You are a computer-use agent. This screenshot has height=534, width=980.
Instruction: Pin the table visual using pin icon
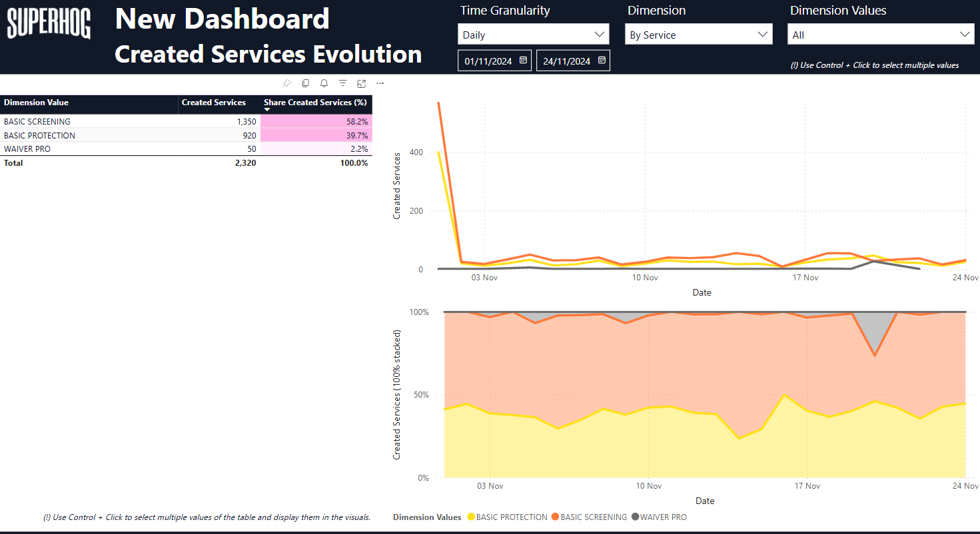pyautogui.click(x=286, y=83)
